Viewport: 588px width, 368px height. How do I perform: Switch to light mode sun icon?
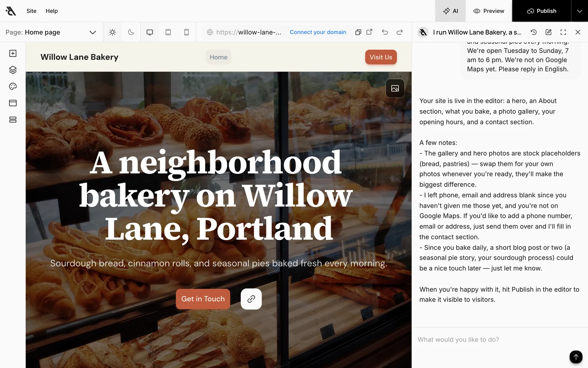(112, 32)
